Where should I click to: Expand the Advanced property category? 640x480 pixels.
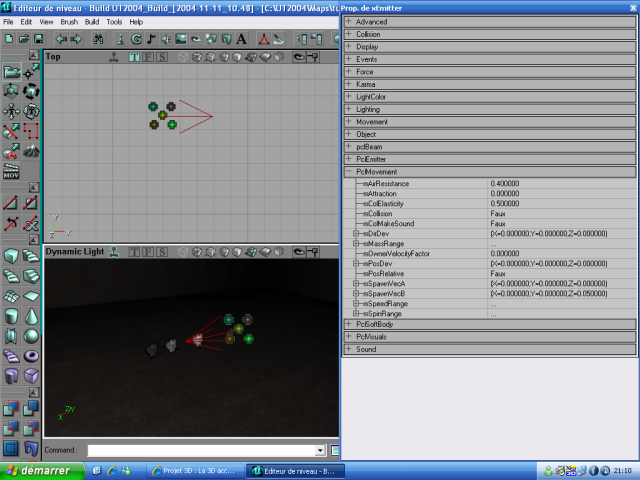[348, 21]
